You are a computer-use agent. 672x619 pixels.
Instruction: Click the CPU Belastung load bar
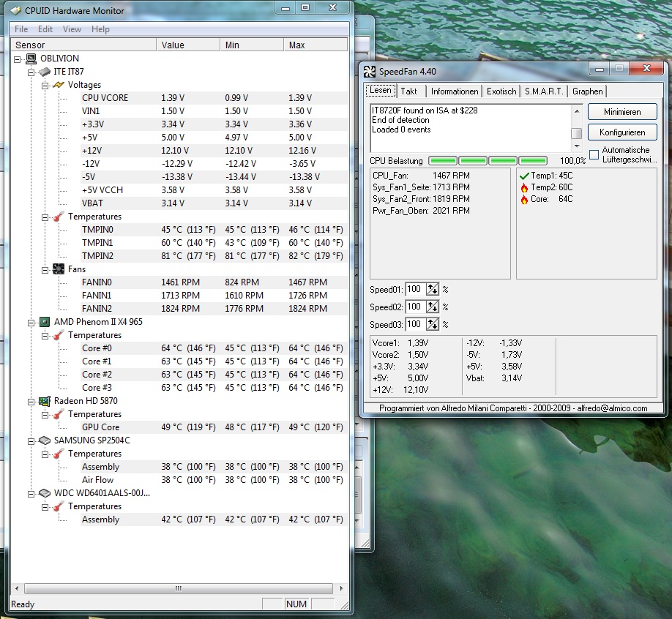(x=488, y=161)
